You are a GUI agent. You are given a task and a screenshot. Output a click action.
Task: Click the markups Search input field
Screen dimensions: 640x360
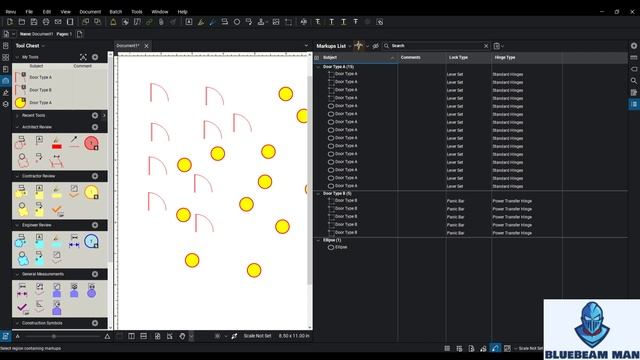[436, 46]
